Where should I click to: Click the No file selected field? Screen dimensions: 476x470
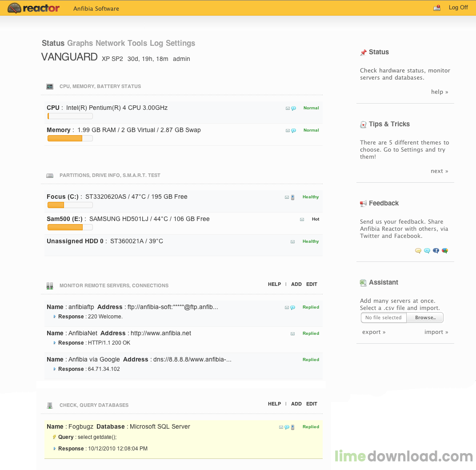383,317
